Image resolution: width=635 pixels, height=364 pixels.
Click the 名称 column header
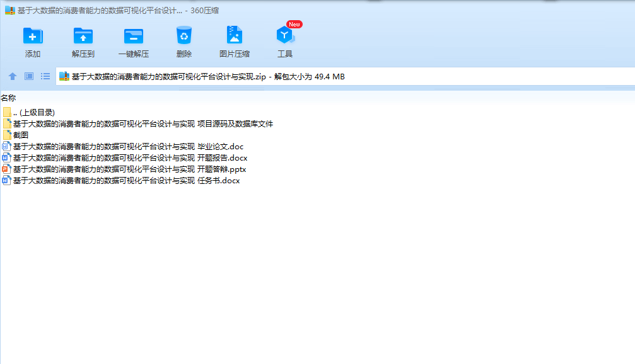[x=8, y=98]
